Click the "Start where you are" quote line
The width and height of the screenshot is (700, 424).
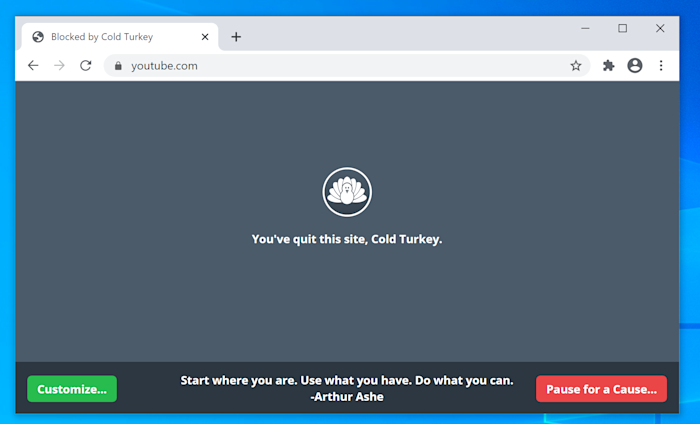(347, 380)
